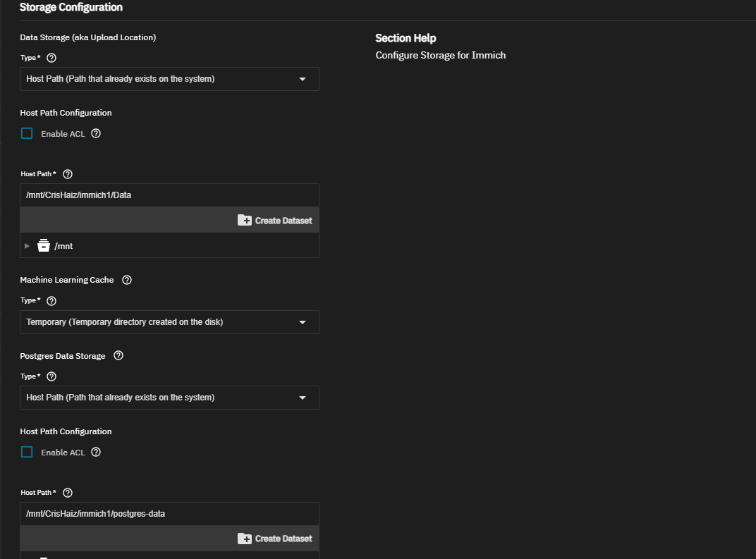Image resolution: width=756 pixels, height=559 pixels.
Task: Click the postgres-data host path input field
Action: [x=169, y=514]
